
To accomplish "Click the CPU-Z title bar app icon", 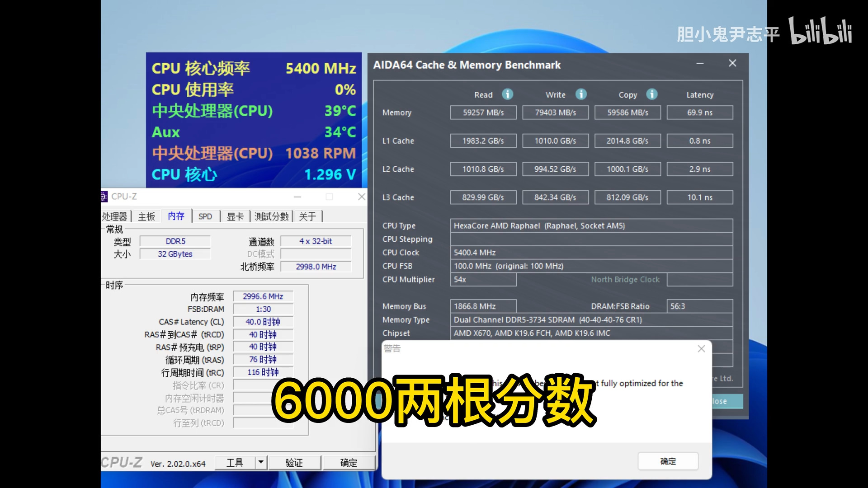I will coord(104,197).
